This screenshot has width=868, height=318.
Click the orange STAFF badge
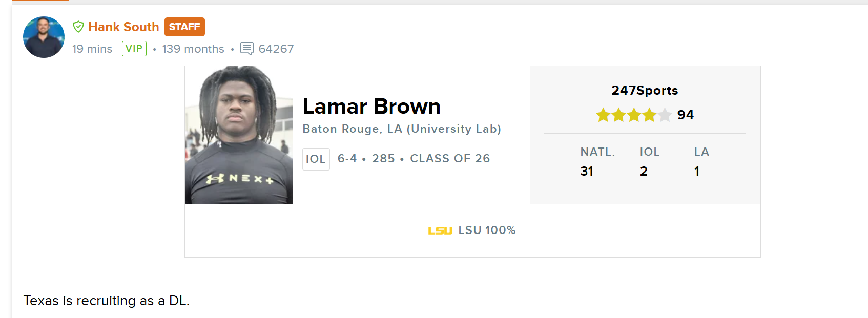point(184,27)
